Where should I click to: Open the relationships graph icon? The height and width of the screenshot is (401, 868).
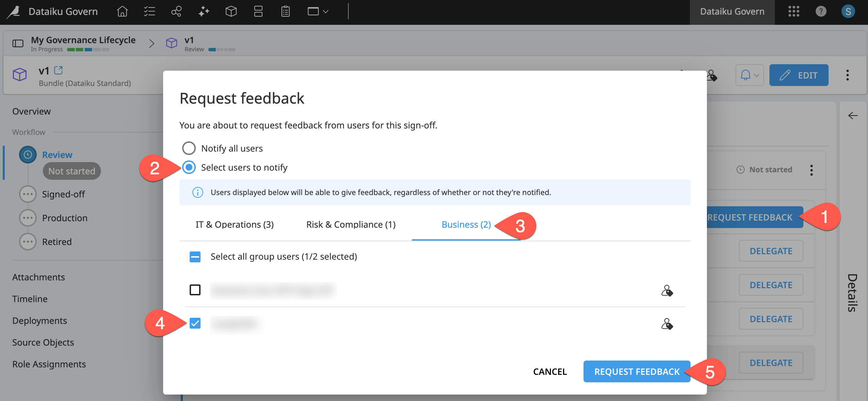(176, 12)
